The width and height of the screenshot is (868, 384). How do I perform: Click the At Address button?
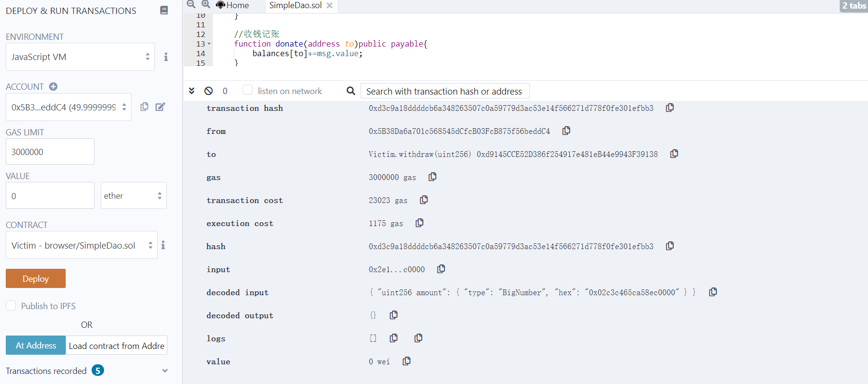click(x=36, y=345)
